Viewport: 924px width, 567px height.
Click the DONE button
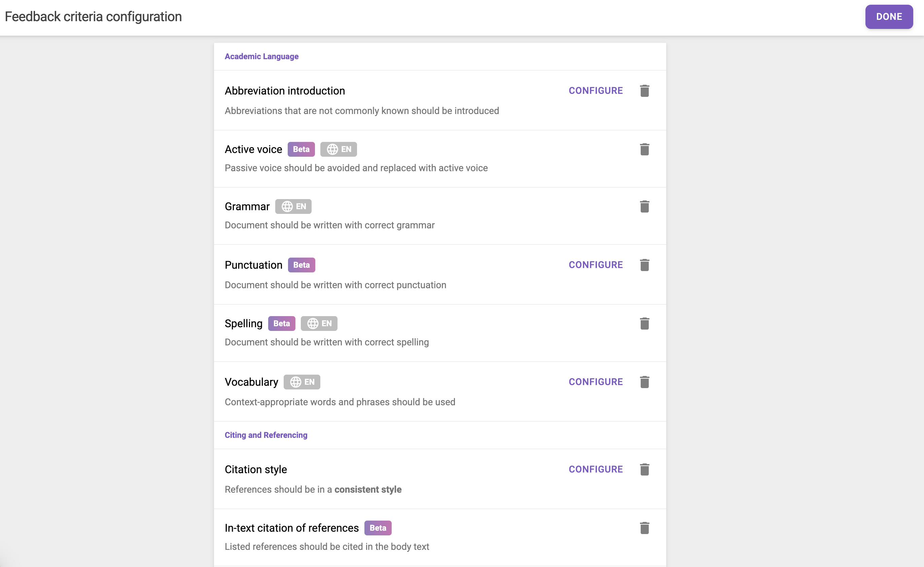pyautogui.click(x=889, y=17)
